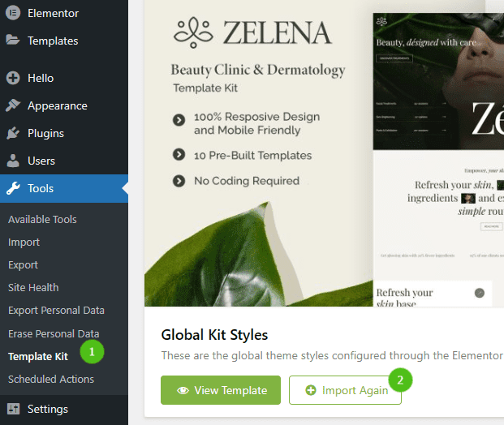Viewport: 504px width, 425px height.
Task: Click the Users person icon
Action: coord(13,161)
